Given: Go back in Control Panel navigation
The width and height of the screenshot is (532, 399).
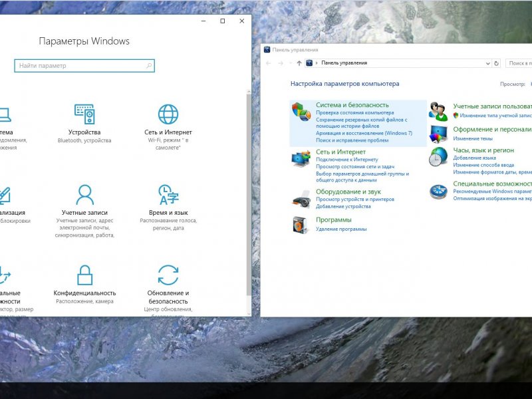Looking at the screenshot, I should [269, 63].
